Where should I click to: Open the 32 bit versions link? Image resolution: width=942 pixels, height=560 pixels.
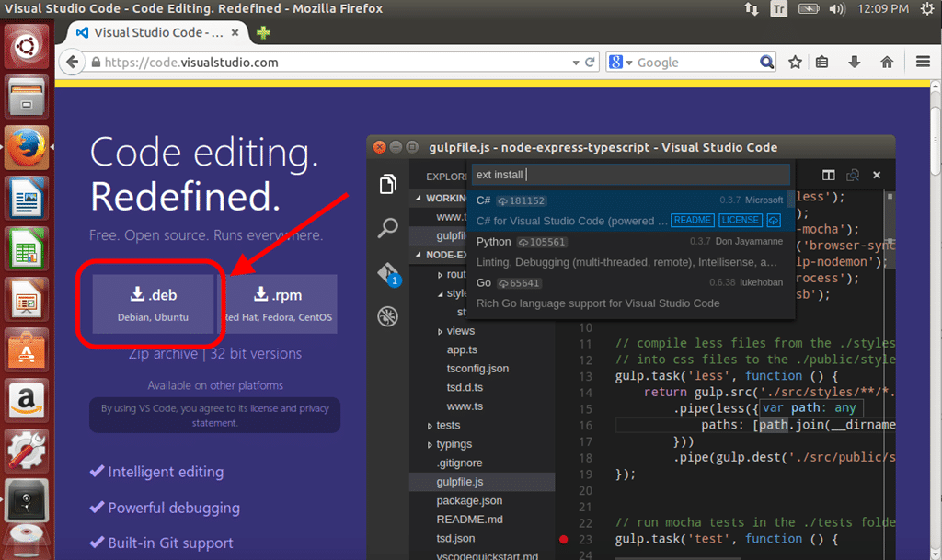pos(256,353)
